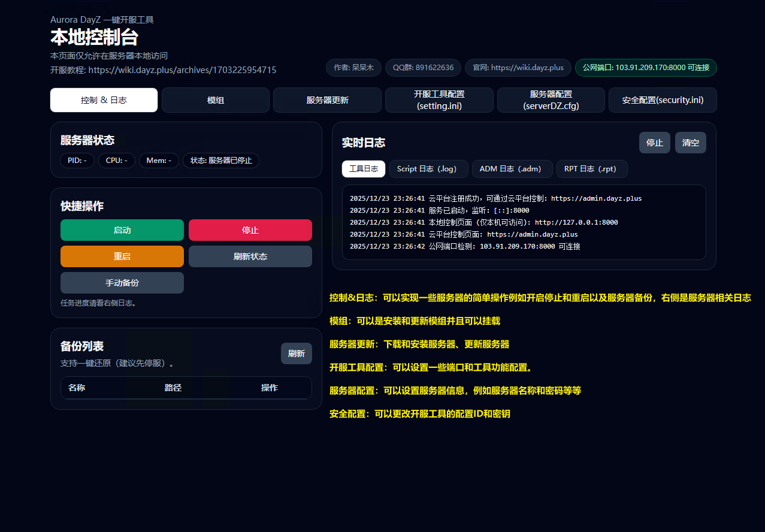Stop the realtime log with 停止
The height and width of the screenshot is (532, 765).
point(654,143)
